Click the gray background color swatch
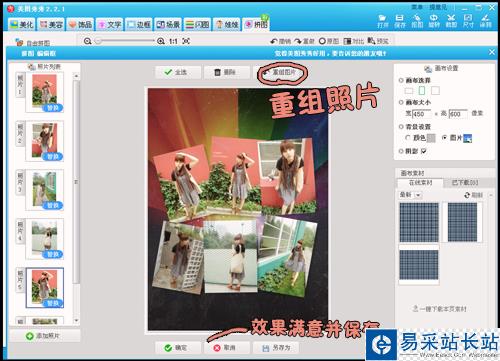500x361 pixels. point(431,138)
